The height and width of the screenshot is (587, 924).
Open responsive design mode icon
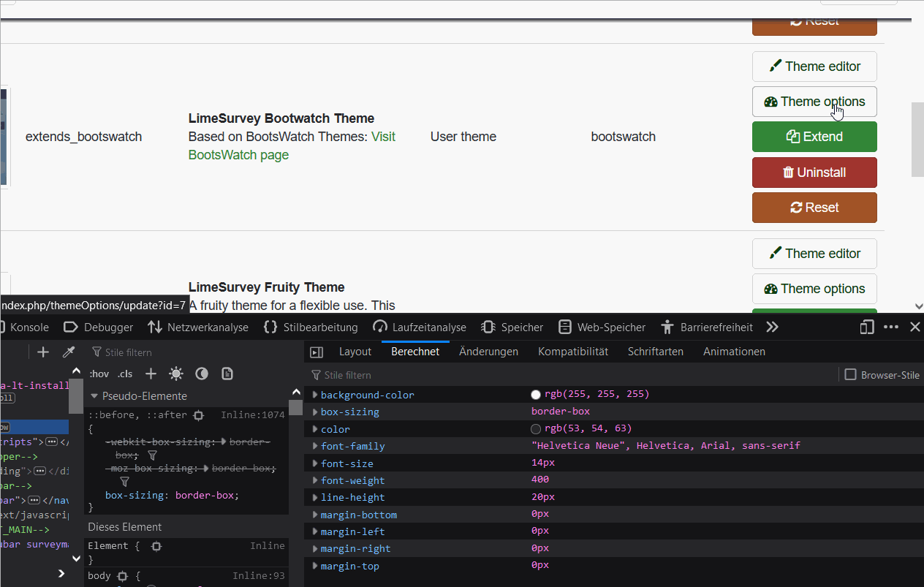[x=867, y=327]
